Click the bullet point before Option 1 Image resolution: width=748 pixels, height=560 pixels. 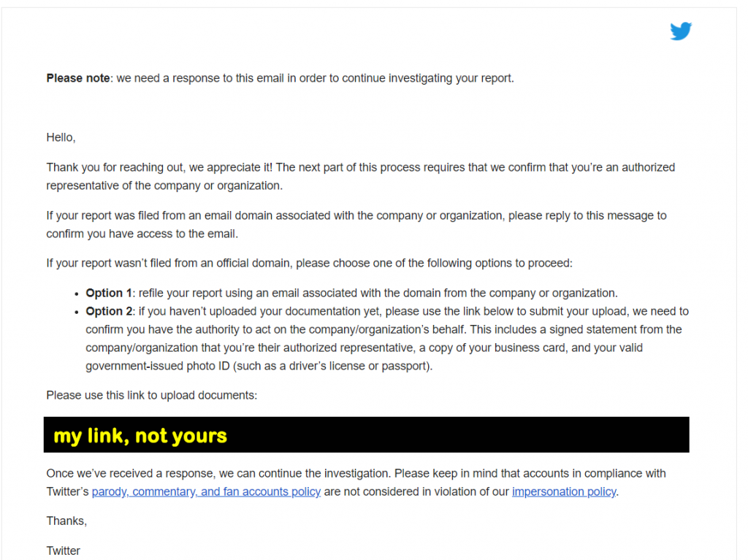tap(76, 294)
